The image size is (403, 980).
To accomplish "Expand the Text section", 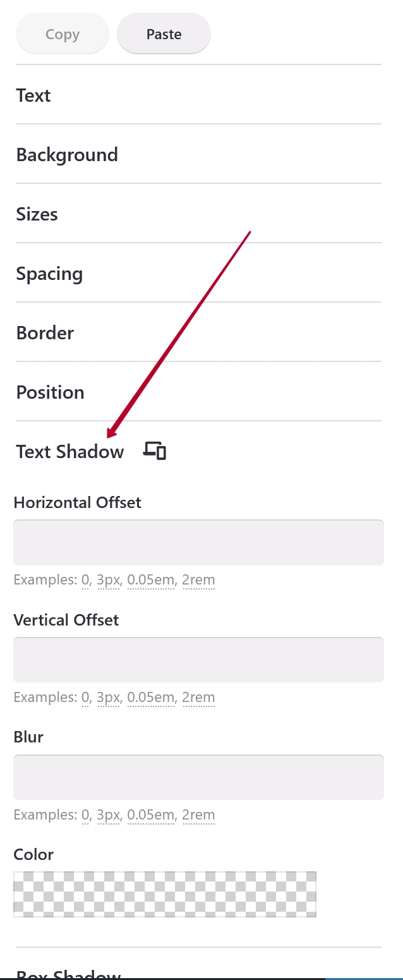I will click(x=33, y=95).
